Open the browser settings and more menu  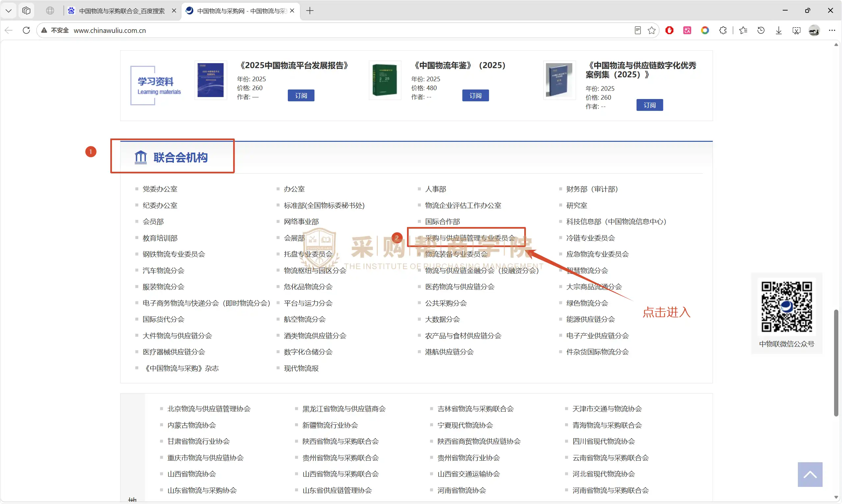pos(832,30)
